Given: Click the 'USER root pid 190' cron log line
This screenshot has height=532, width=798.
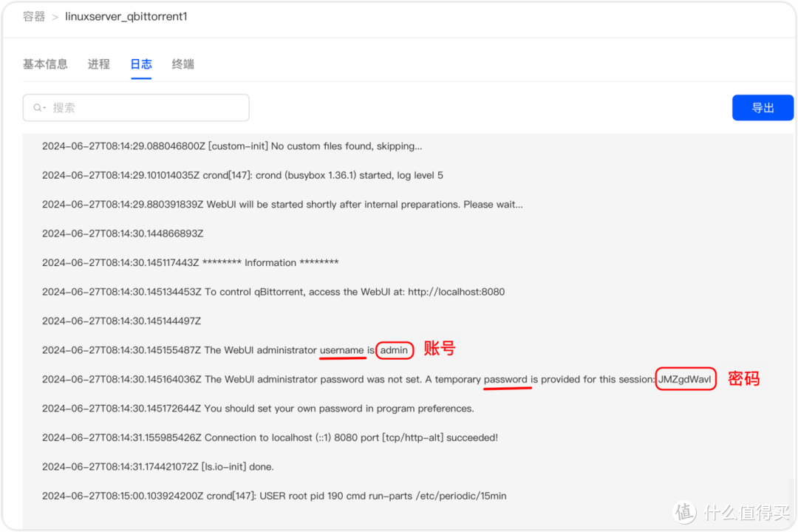Looking at the screenshot, I should tap(274, 496).
